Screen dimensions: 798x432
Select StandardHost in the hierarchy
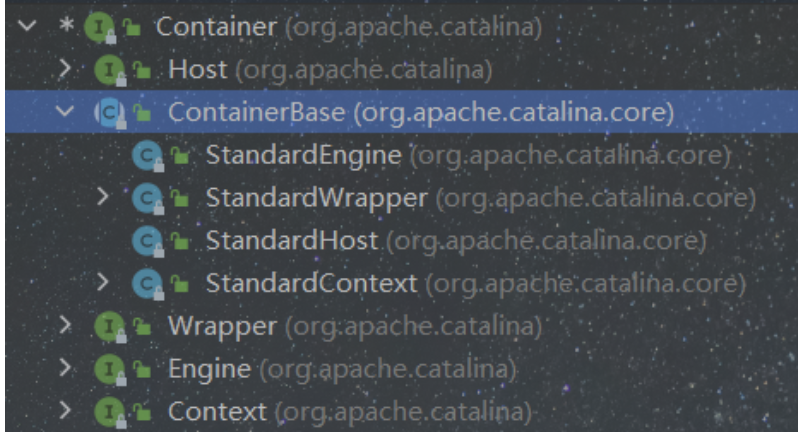click(291, 241)
